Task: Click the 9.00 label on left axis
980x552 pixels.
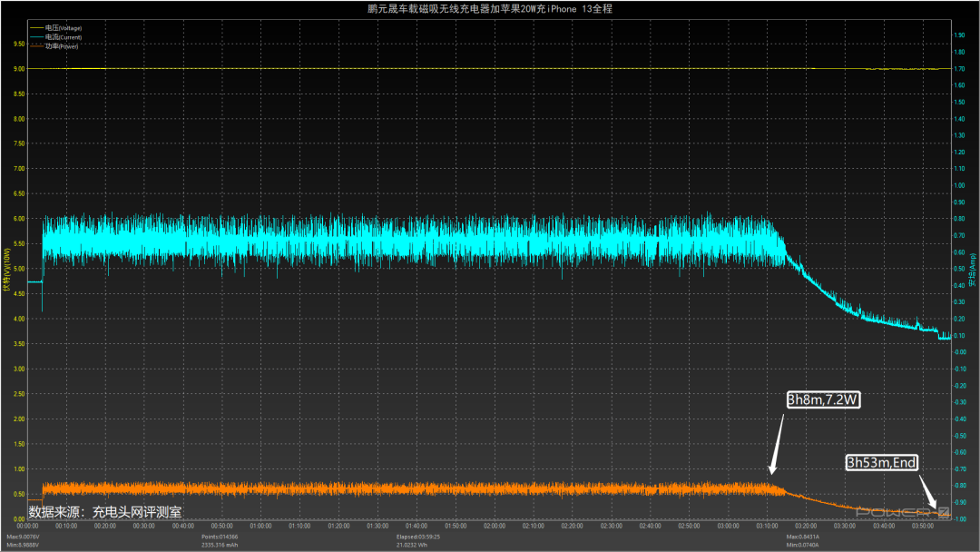Action: tap(19, 69)
